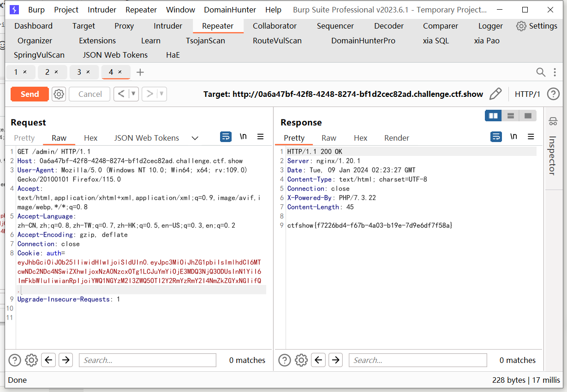
Task: Select Pretty tab in Request pane
Action: click(x=24, y=138)
